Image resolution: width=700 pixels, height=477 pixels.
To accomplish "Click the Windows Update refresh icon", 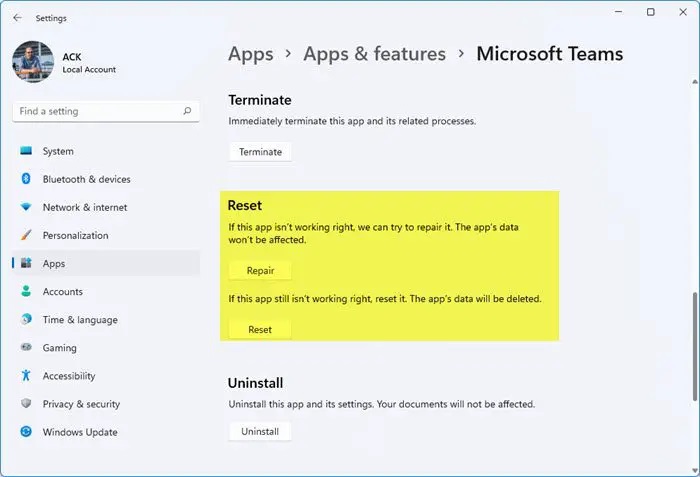I will pos(26,432).
